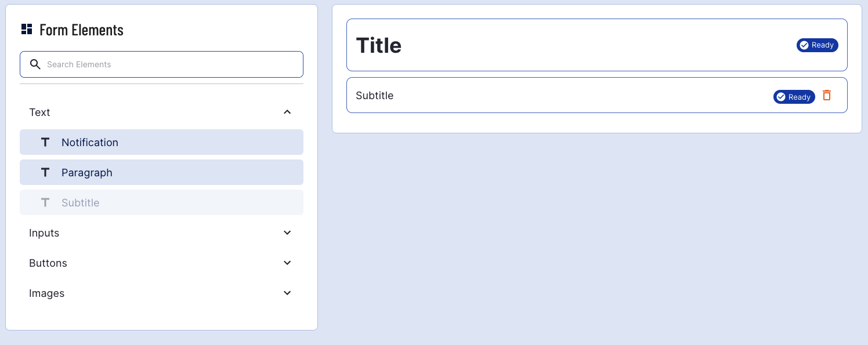Click the Form Elements grid icon
Viewport: 868px width, 345px height.
coord(27,29)
